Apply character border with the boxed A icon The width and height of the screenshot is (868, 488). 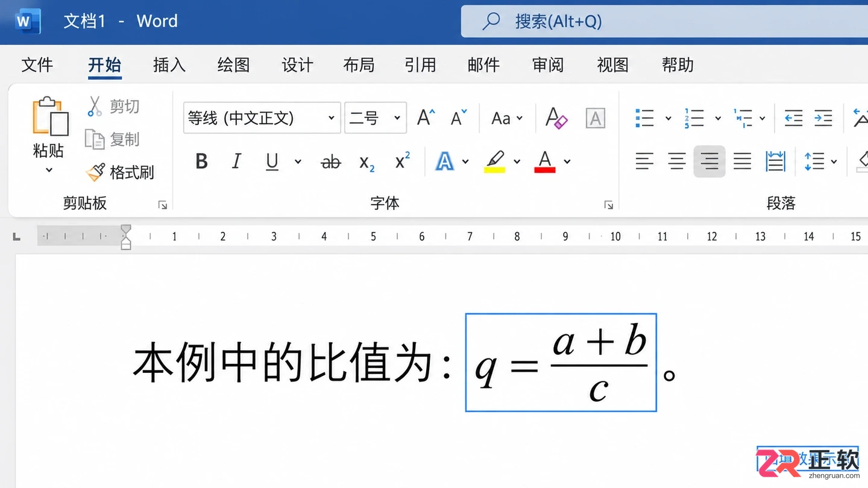point(595,118)
